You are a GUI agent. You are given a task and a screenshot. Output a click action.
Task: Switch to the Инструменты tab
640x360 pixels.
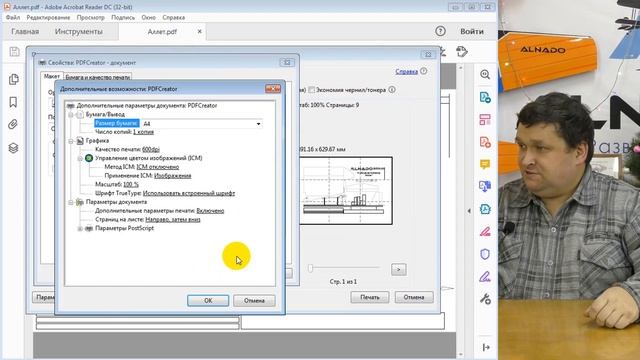click(x=79, y=31)
